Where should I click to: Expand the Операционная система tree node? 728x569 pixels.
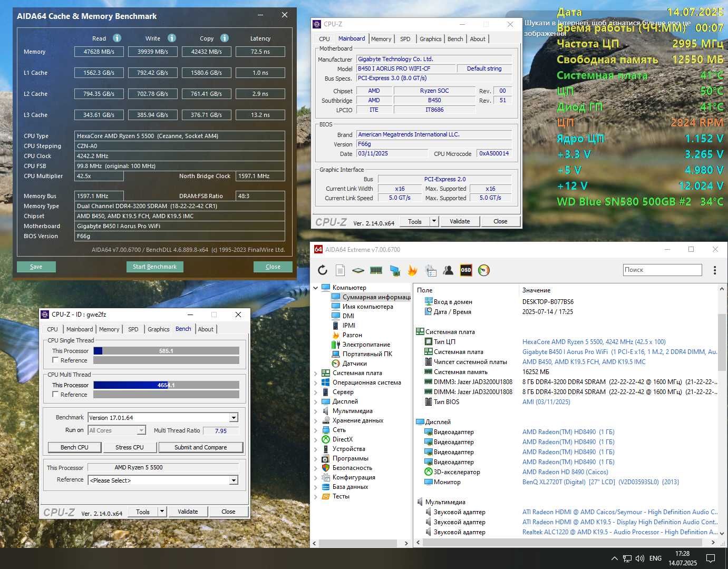316,382
